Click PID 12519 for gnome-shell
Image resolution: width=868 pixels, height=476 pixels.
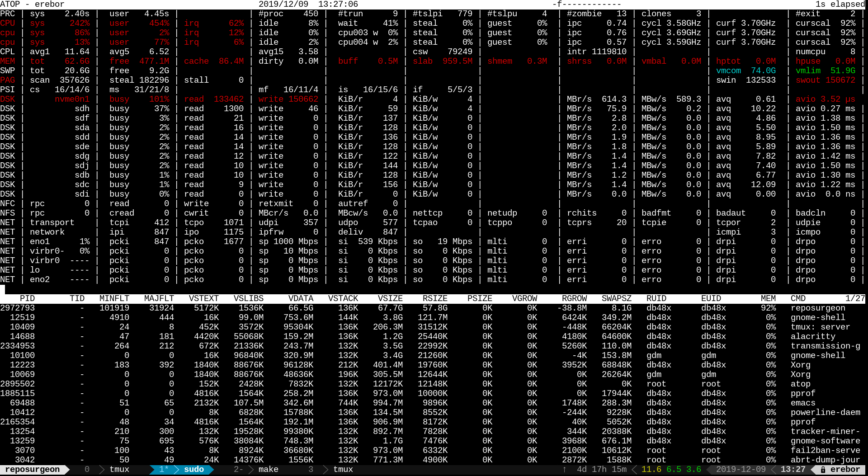22,318
